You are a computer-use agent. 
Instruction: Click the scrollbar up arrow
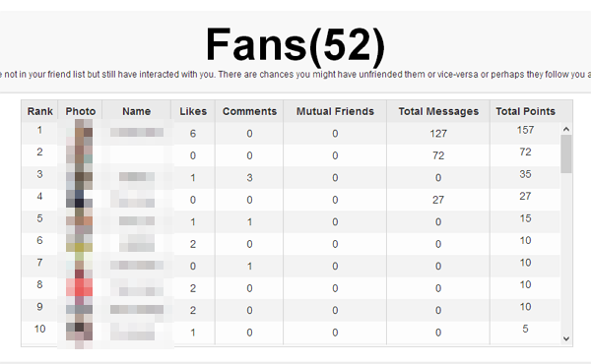pyautogui.click(x=565, y=129)
